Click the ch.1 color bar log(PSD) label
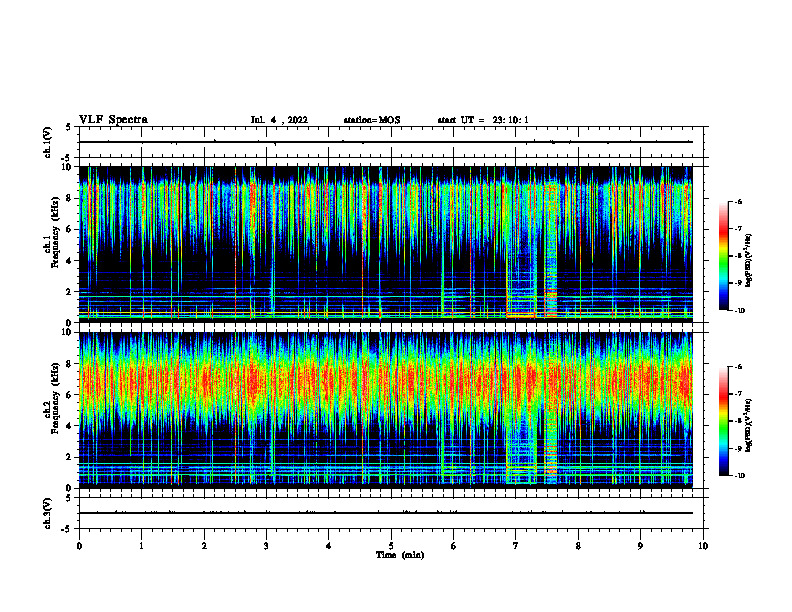 tap(749, 261)
